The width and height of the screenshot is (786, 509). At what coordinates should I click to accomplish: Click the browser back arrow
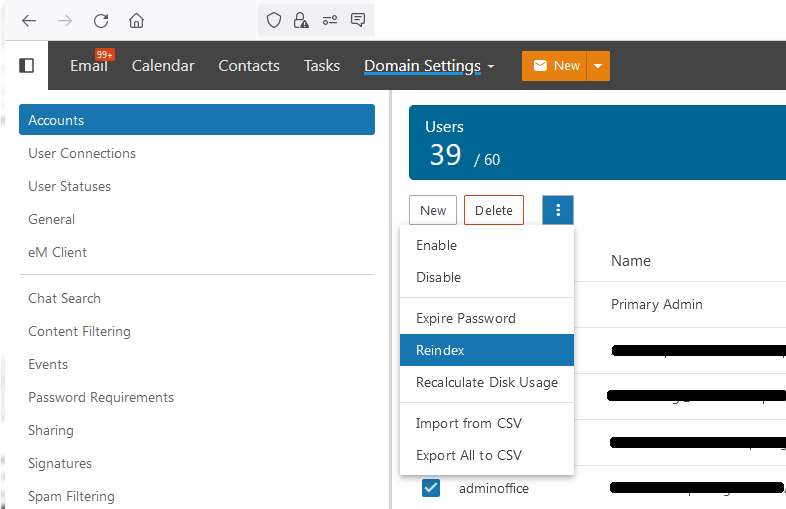(x=29, y=20)
